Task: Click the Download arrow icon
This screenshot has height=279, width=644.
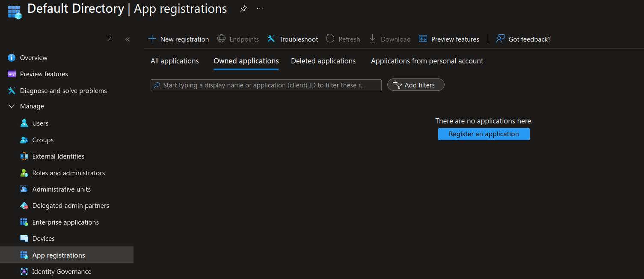Action: [x=372, y=39]
